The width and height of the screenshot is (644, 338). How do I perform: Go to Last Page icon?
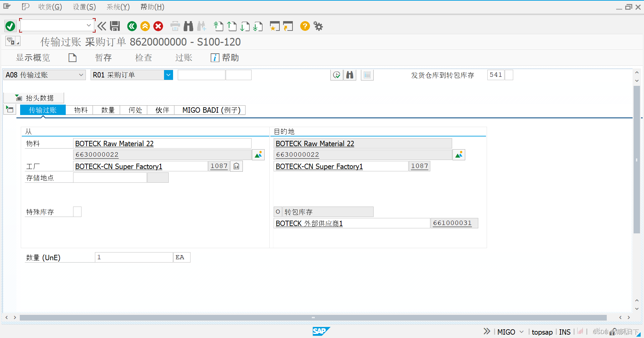pyautogui.click(x=258, y=26)
